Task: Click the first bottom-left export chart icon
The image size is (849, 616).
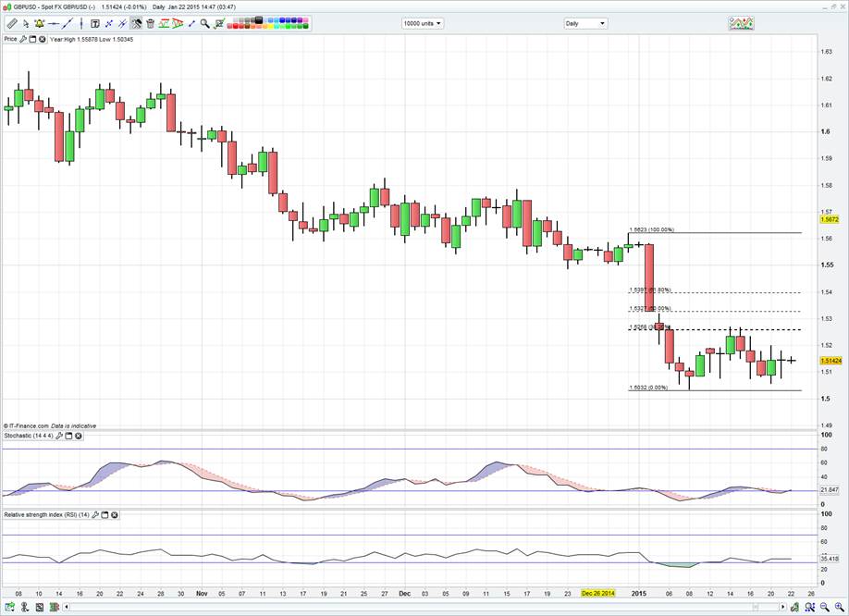Action: pos(7,608)
